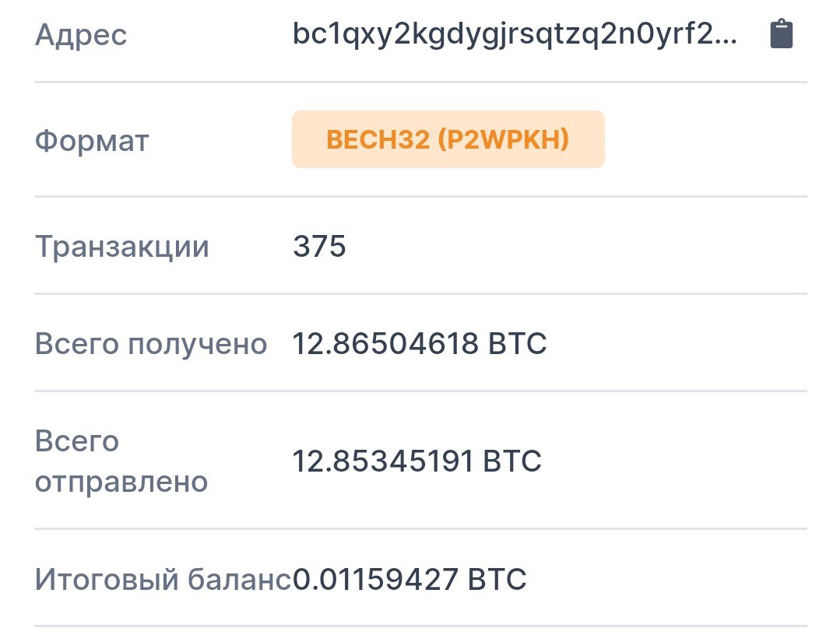Image resolution: width=840 pixels, height=635 pixels.
Task: Click the Всего получено label
Action: (x=151, y=344)
